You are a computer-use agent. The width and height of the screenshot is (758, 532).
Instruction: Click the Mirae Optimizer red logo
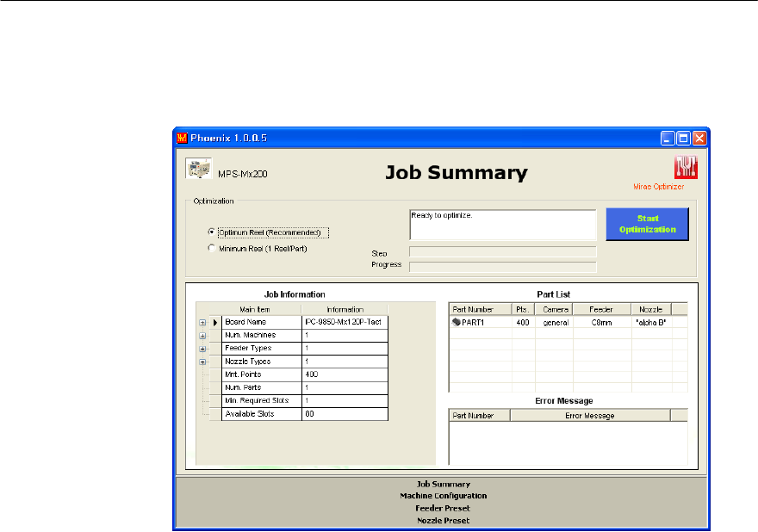coord(686,167)
